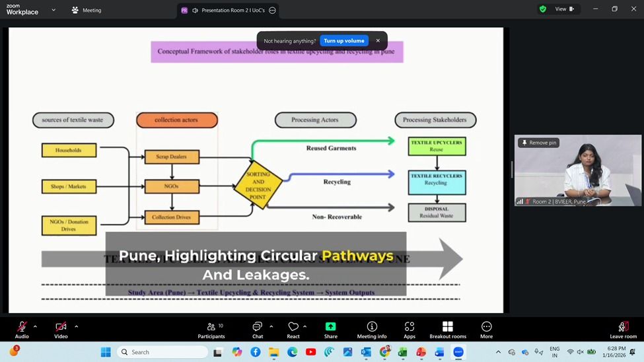The image size is (644, 362).
Task: Turn on camera with Video icon
Action: pos(61,326)
